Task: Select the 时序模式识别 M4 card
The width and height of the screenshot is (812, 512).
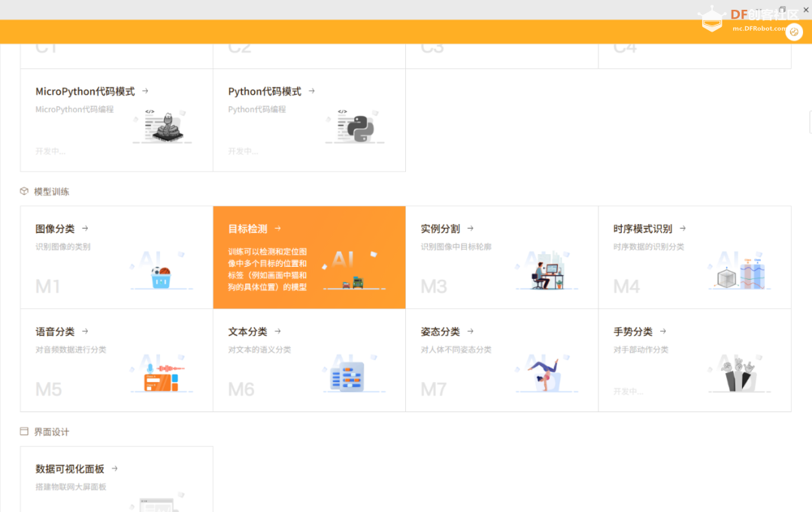Action: point(695,257)
